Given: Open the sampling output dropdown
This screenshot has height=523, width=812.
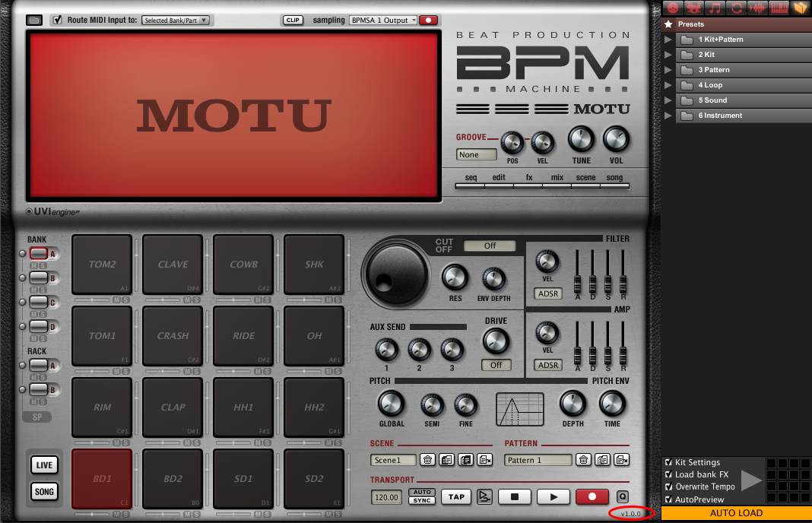Looking at the screenshot, I should 383,21.
